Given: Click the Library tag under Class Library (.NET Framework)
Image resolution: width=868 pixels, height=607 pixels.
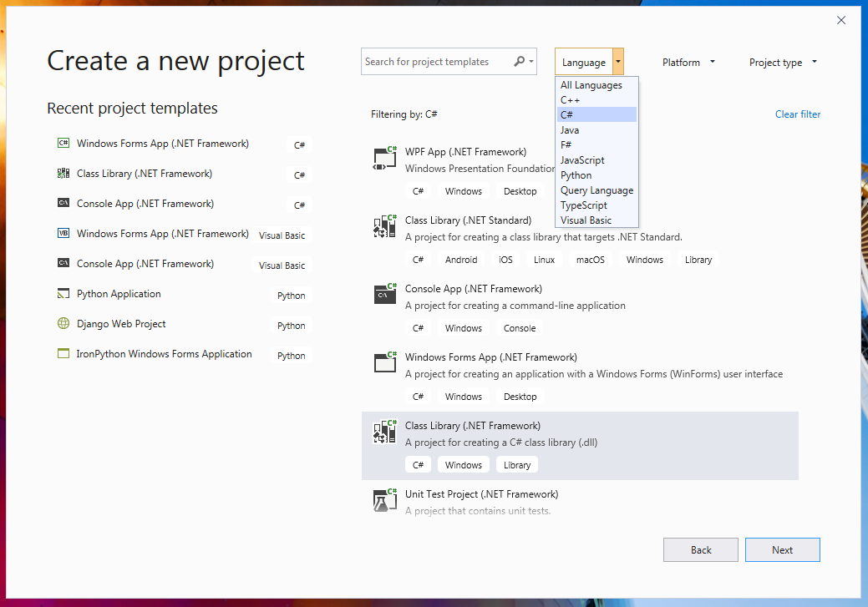Looking at the screenshot, I should [x=517, y=465].
